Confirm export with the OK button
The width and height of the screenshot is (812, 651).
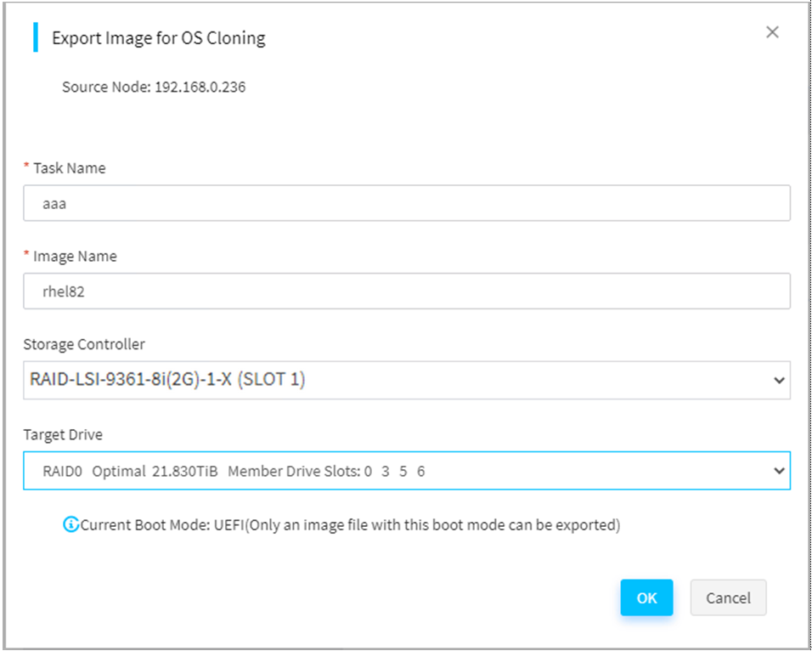pos(647,597)
